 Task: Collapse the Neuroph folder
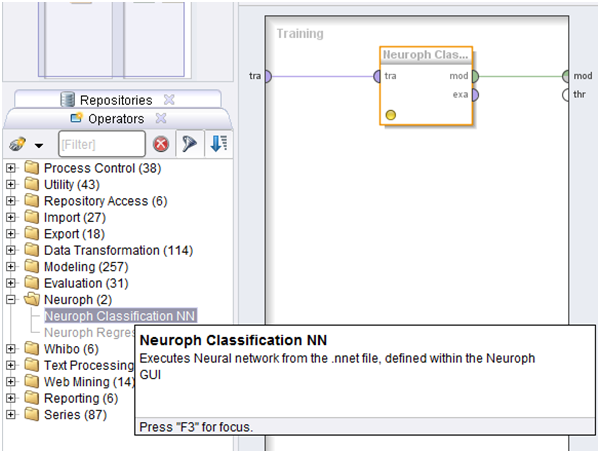(12, 299)
